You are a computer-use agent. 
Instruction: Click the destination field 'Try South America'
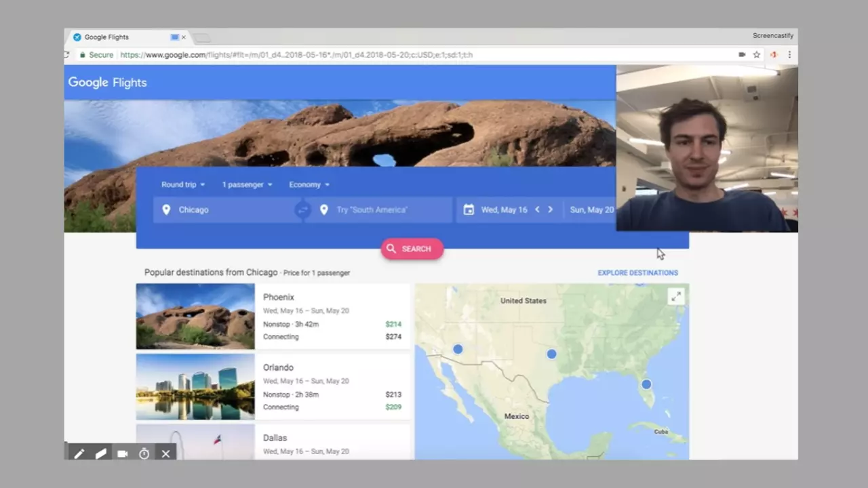(x=381, y=210)
